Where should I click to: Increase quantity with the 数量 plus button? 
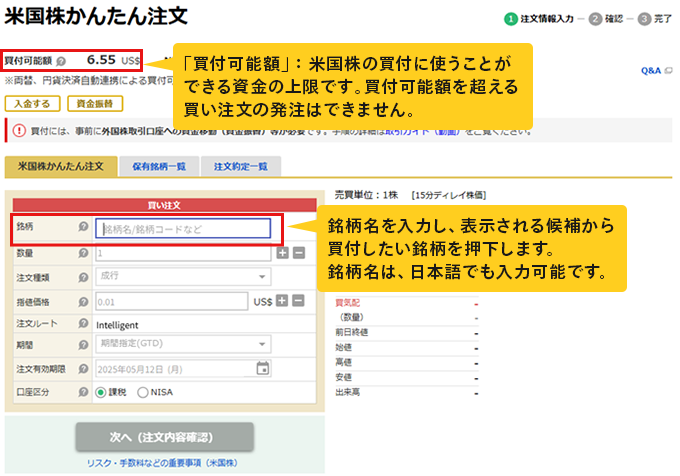point(283,254)
